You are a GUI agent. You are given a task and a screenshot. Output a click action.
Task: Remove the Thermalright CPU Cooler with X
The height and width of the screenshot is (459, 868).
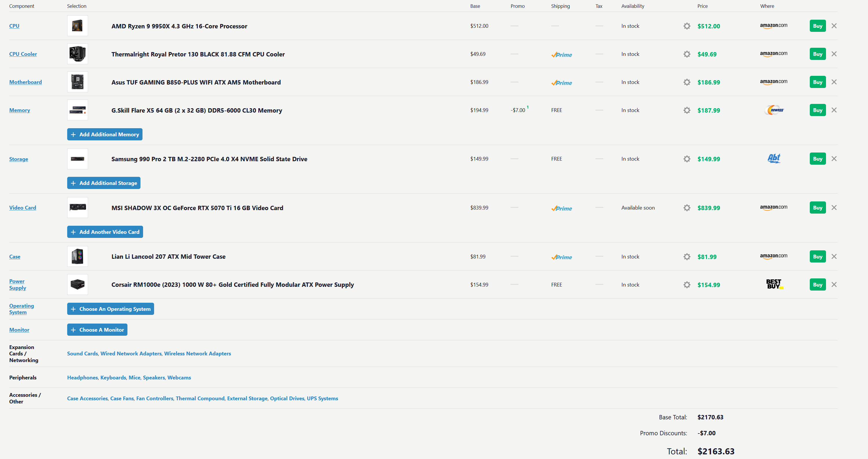point(834,54)
